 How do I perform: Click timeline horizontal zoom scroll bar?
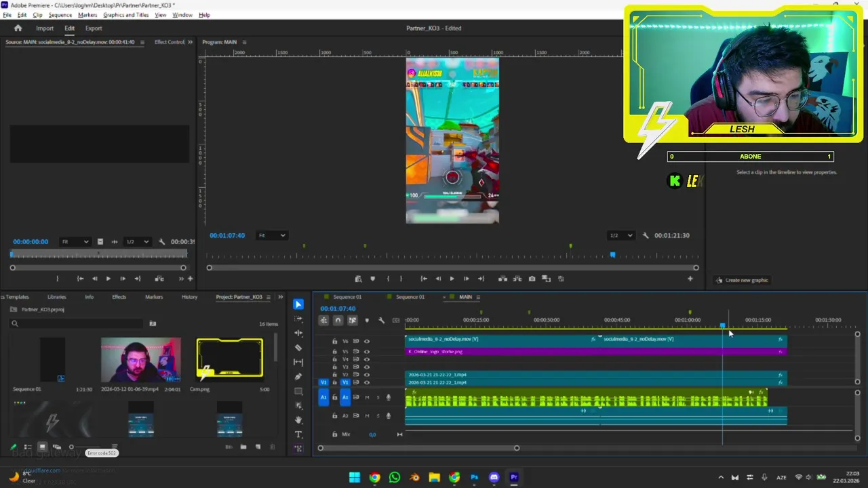click(418, 448)
